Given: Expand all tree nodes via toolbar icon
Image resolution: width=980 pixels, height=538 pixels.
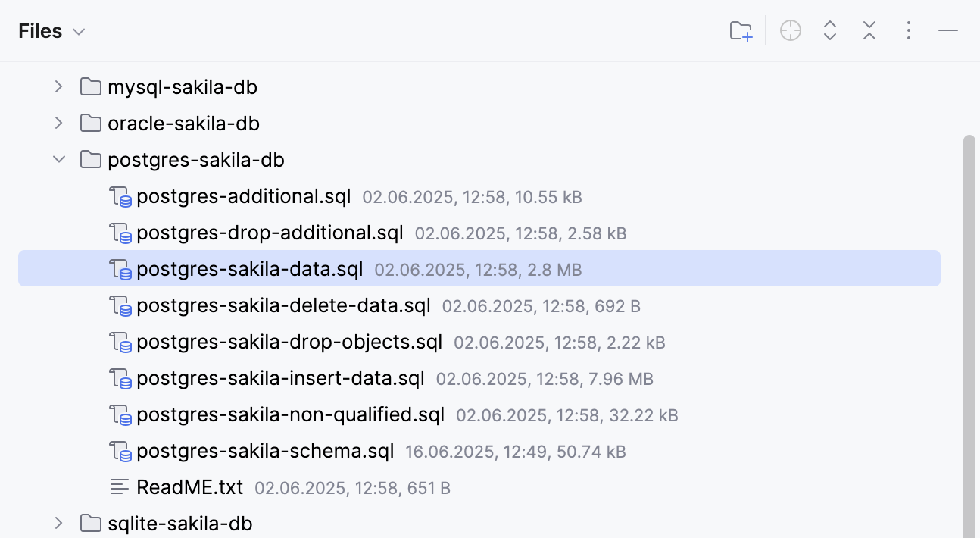Looking at the screenshot, I should click(829, 30).
